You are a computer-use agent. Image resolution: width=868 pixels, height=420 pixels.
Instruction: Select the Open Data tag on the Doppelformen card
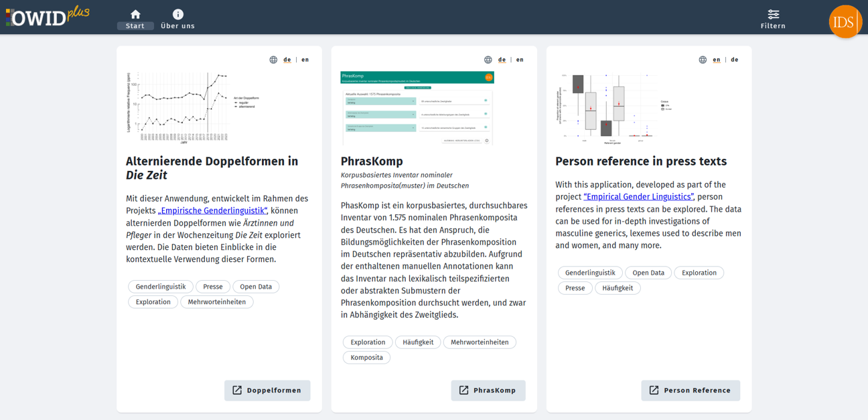coord(256,287)
